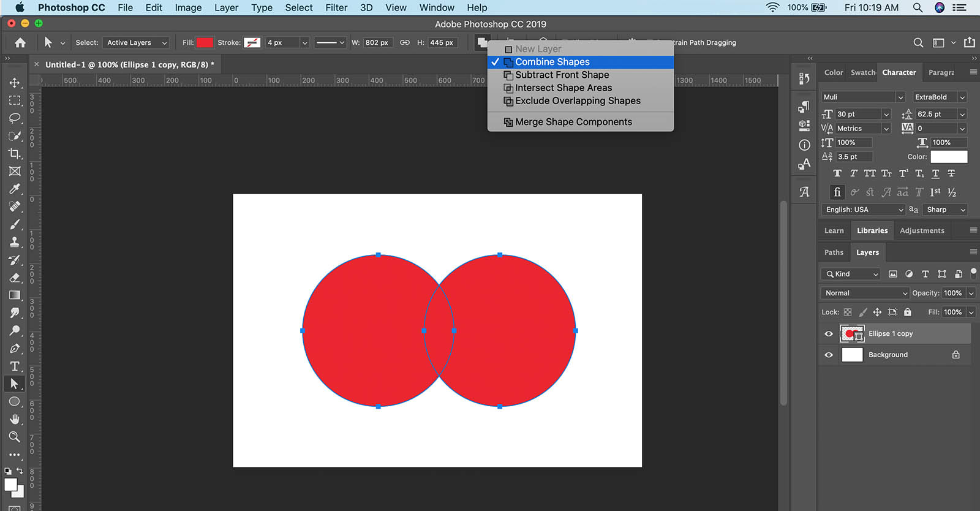The height and width of the screenshot is (511, 980).
Task: Toggle visibility of Background layer
Action: pos(829,355)
